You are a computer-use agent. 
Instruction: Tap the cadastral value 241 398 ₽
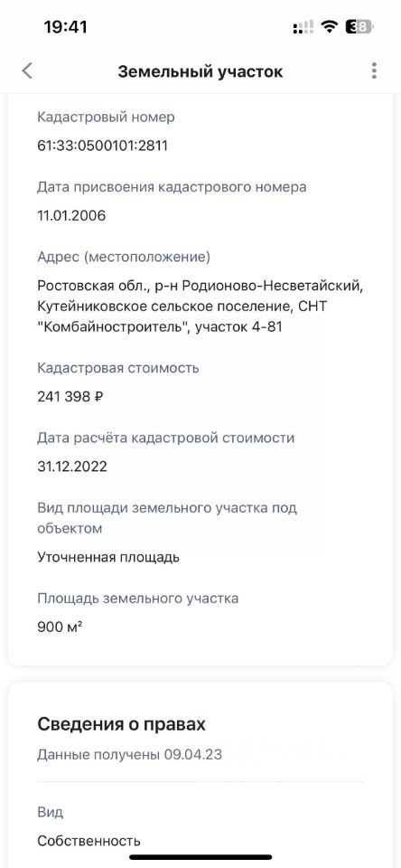70,396
